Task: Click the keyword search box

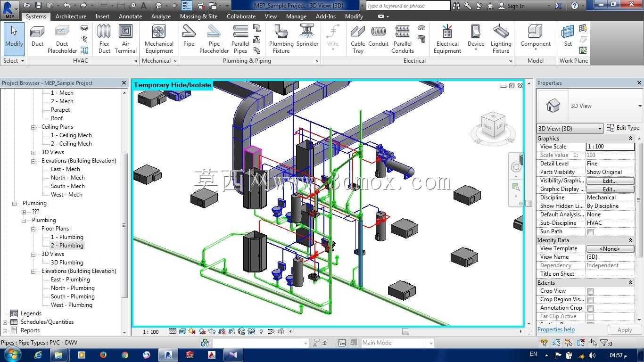Action: click(408, 6)
